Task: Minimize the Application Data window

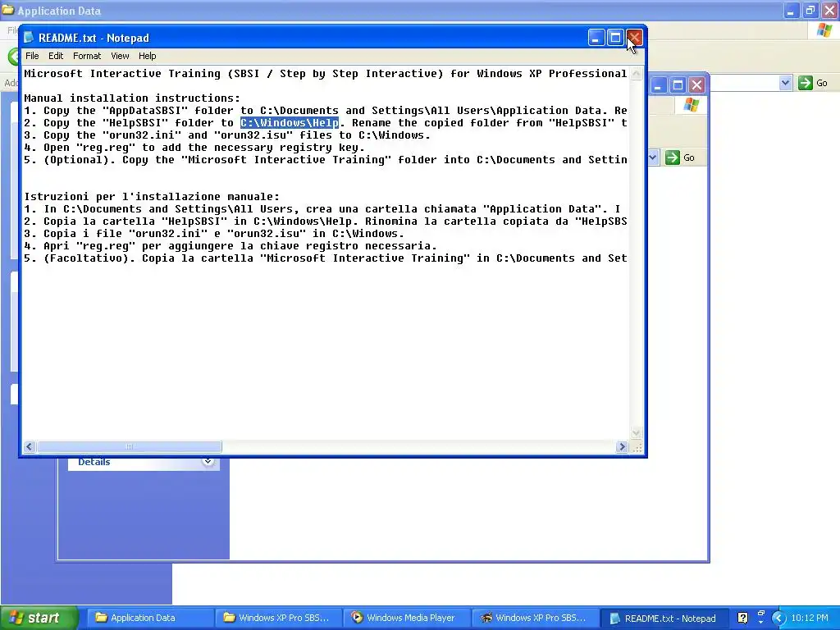Action: pyautogui.click(x=792, y=10)
